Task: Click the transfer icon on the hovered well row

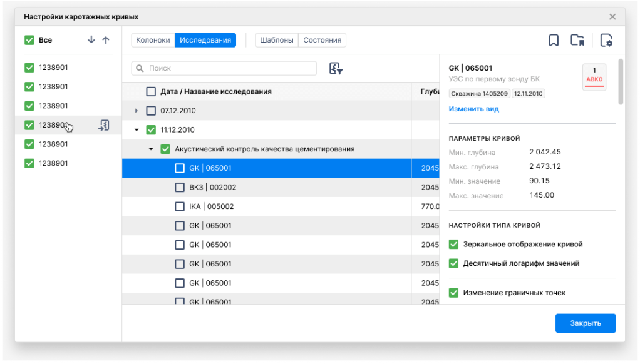Action: click(x=104, y=125)
